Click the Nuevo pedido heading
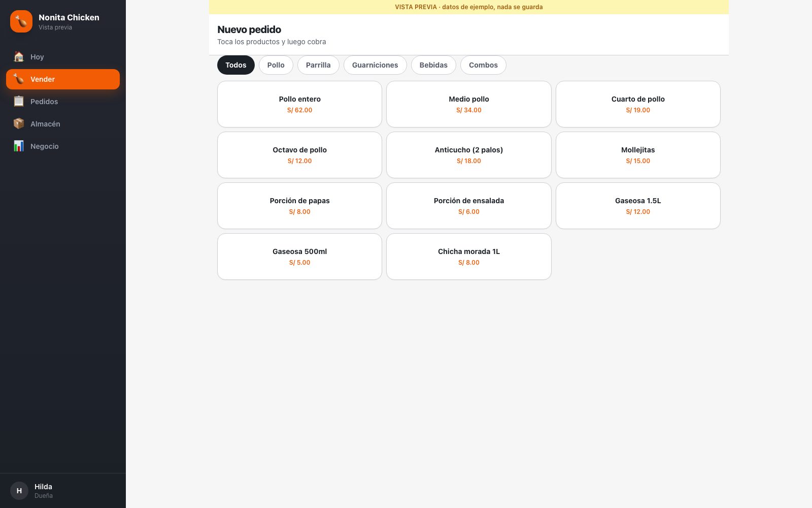Viewport: 812px width, 508px height. 249,29
